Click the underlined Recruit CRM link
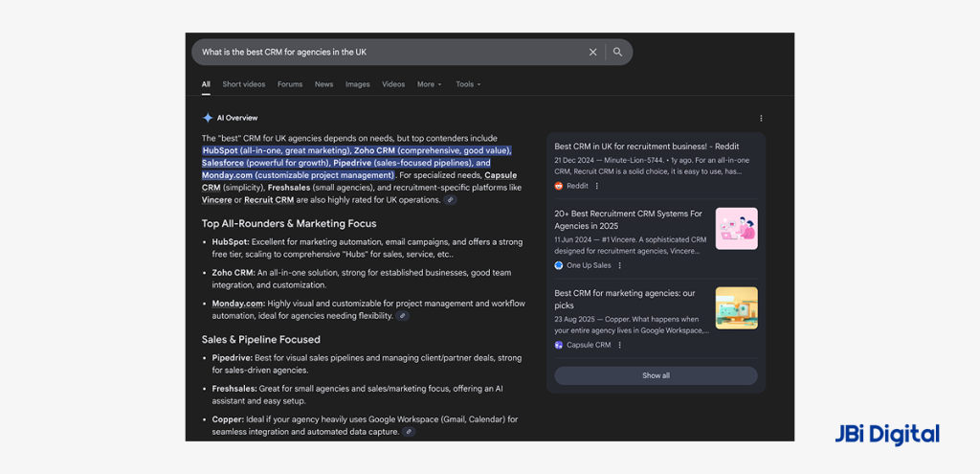Screen dimensions: 980x474 click(269, 200)
